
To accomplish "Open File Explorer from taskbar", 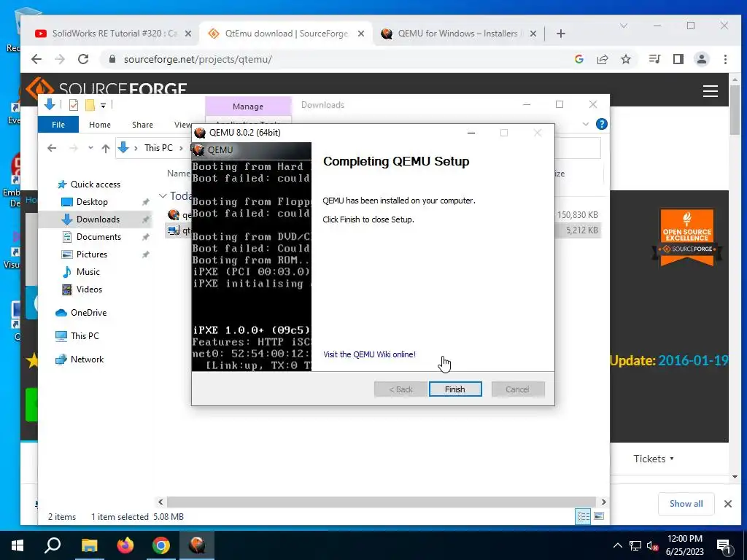I will point(89,545).
